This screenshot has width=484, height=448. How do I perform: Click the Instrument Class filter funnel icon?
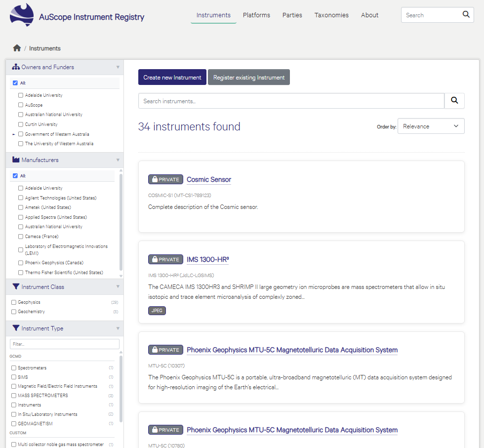(x=16, y=286)
